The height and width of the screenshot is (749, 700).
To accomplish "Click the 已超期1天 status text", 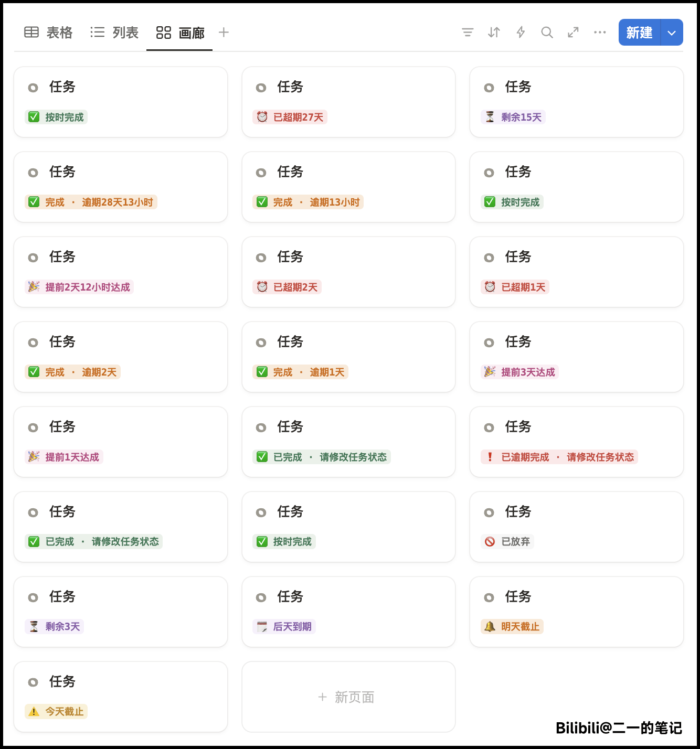I will (x=523, y=287).
